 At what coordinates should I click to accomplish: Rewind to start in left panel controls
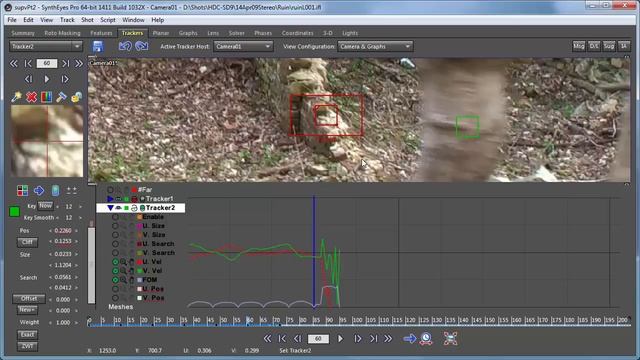(14, 63)
